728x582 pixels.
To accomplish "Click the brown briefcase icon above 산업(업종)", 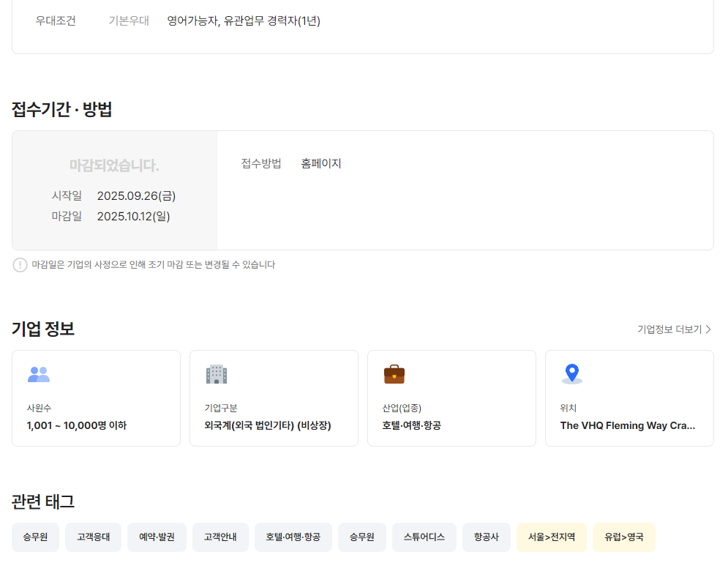I will (x=394, y=375).
